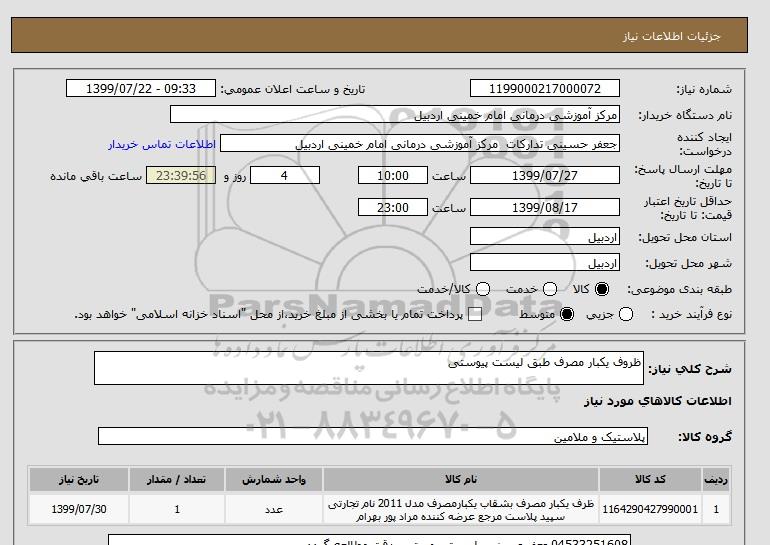Select the کالا radio button
This screenshot has width=770, height=545.
pos(602,289)
